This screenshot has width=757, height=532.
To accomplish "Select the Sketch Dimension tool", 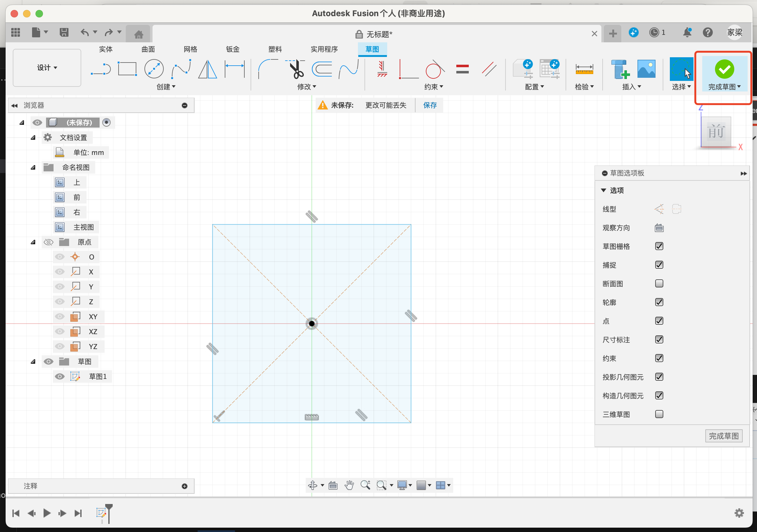I will [x=234, y=69].
